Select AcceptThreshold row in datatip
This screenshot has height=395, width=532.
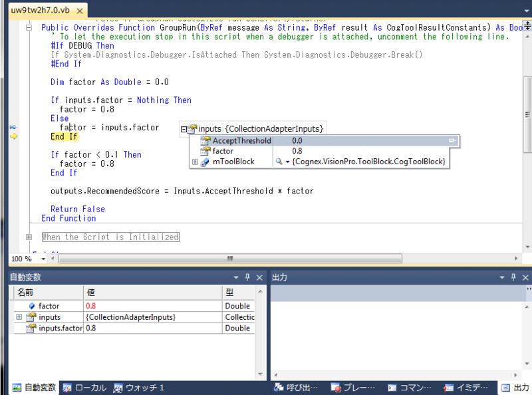[x=325, y=140]
